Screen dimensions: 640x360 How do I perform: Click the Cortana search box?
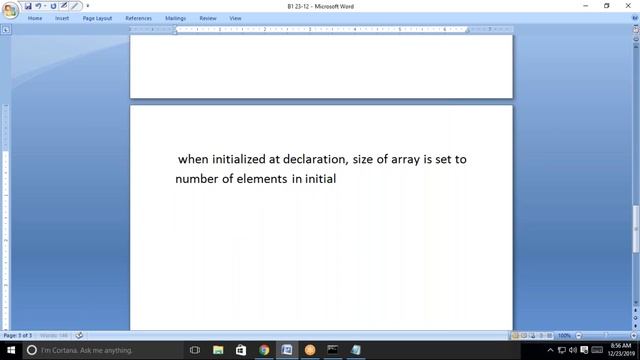pyautogui.click(x=103, y=350)
